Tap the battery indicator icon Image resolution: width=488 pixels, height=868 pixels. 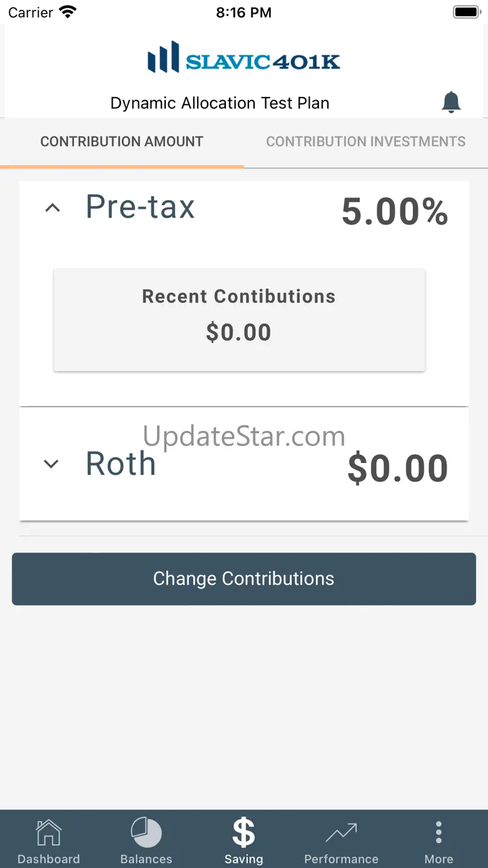pyautogui.click(x=465, y=12)
